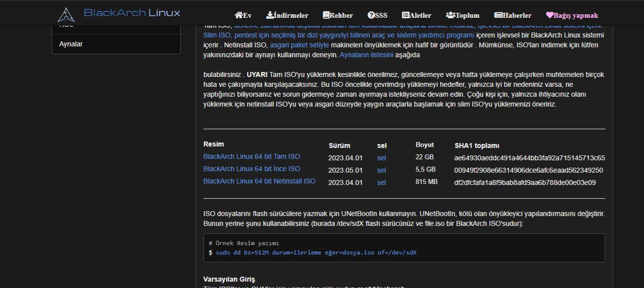This screenshot has width=644, height=288.
Task: Open BlackArch Linux 64 bit Tam ISO link
Action: (252, 156)
